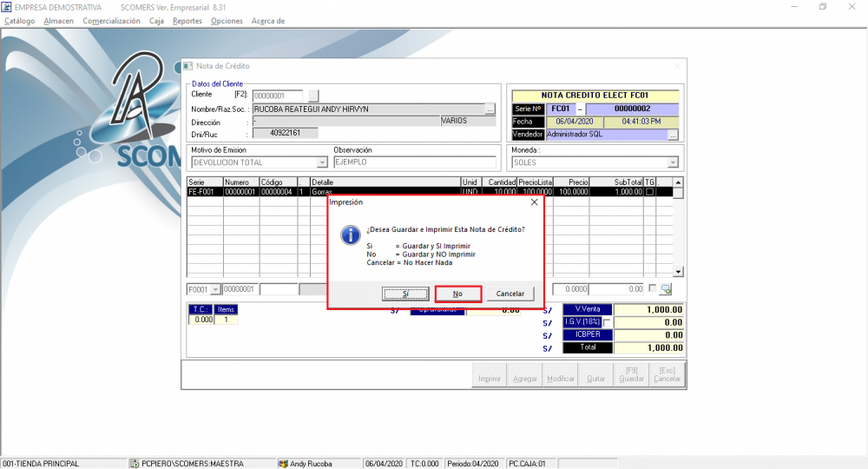Viewport: 868px width, 469px height.
Task: Restore down the SCOMERS main window
Action: [x=823, y=7]
